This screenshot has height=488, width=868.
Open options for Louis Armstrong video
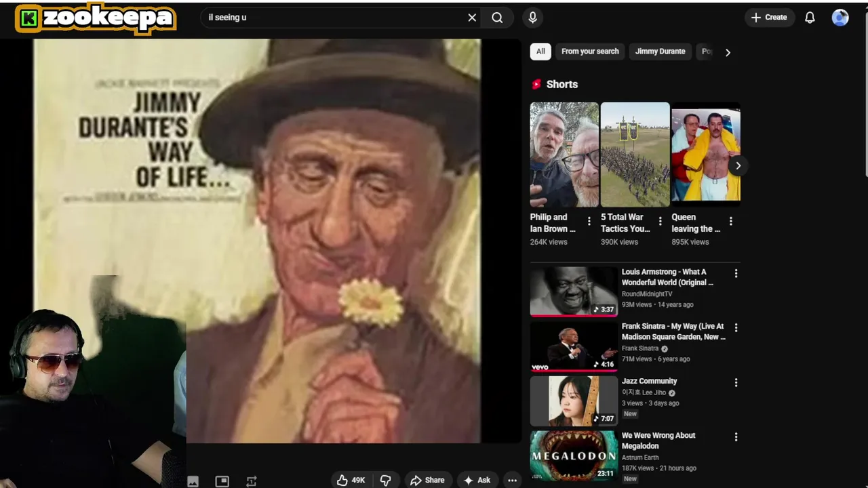(736, 273)
